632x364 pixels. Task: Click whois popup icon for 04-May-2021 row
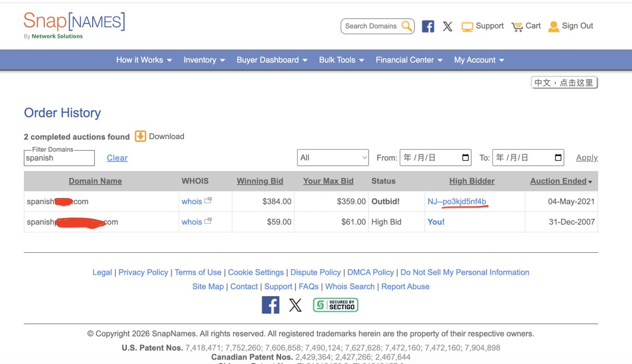(208, 201)
